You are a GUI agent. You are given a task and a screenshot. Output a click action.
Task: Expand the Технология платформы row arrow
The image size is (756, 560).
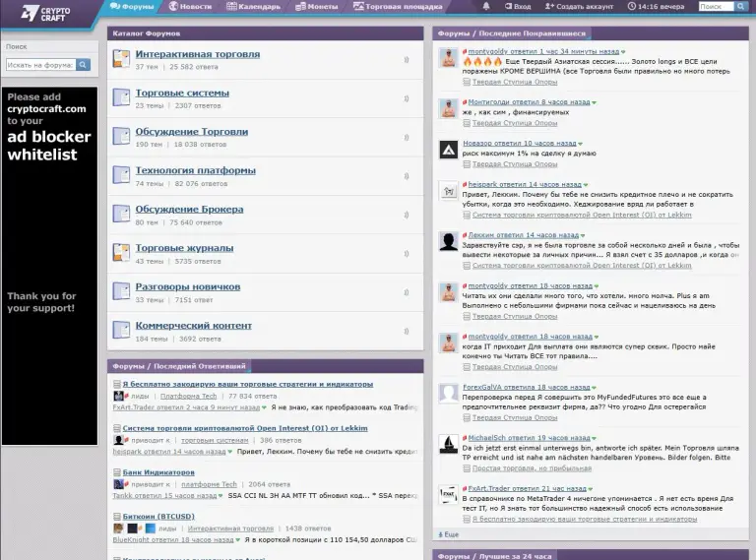pyautogui.click(x=407, y=176)
